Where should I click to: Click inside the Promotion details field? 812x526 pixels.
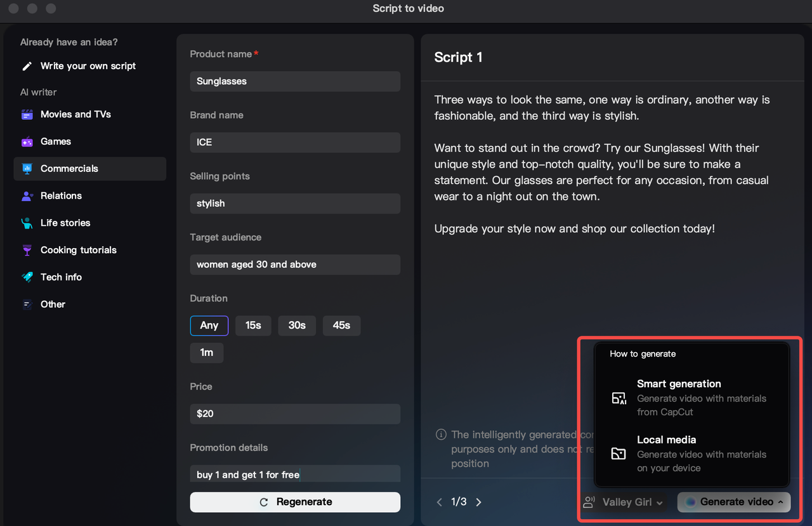tap(294, 473)
